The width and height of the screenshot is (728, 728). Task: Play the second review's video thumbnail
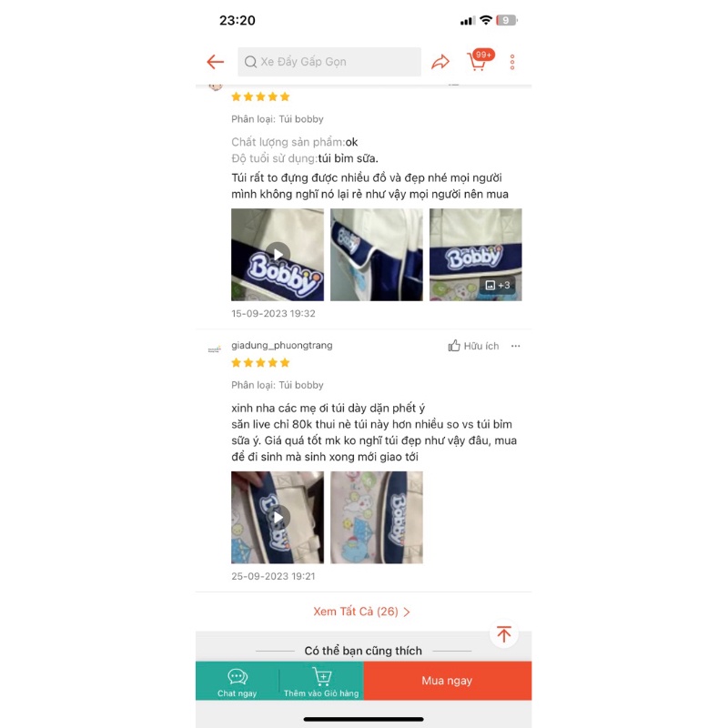click(x=278, y=517)
